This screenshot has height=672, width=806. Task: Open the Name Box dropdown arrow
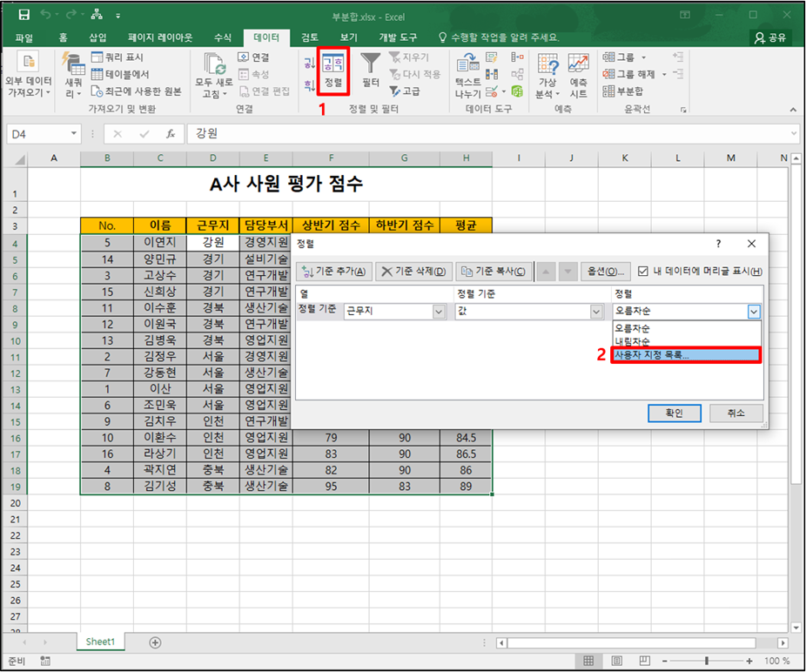74,134
